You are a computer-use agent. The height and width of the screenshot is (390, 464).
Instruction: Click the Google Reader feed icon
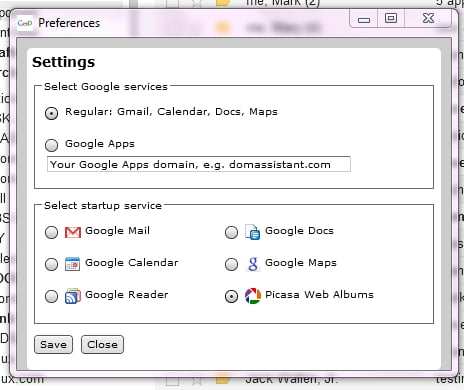click(73, 296)
